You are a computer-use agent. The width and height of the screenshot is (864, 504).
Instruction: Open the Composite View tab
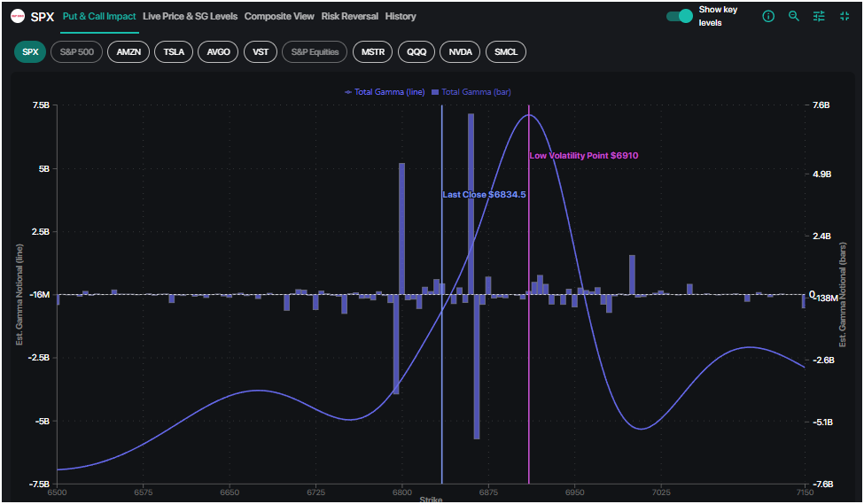pos(279,16)
